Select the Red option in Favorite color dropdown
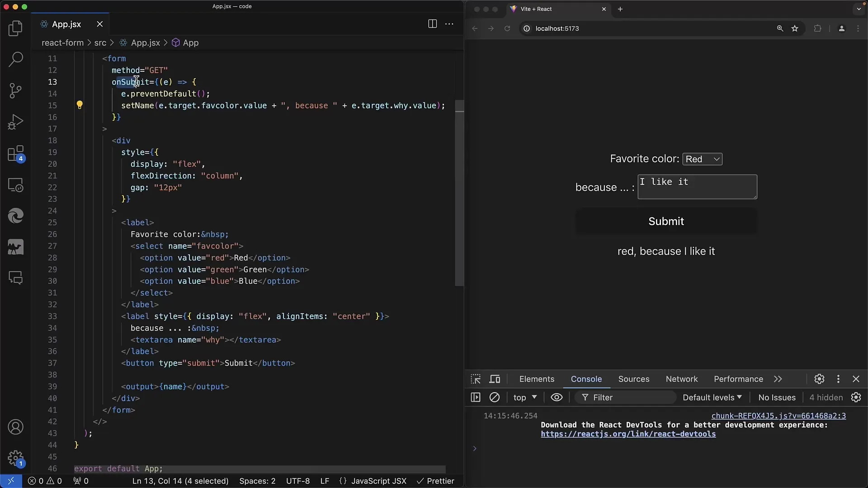Viewport: 868px width, 488px height. pyautogui.click(x=702, y=159)
